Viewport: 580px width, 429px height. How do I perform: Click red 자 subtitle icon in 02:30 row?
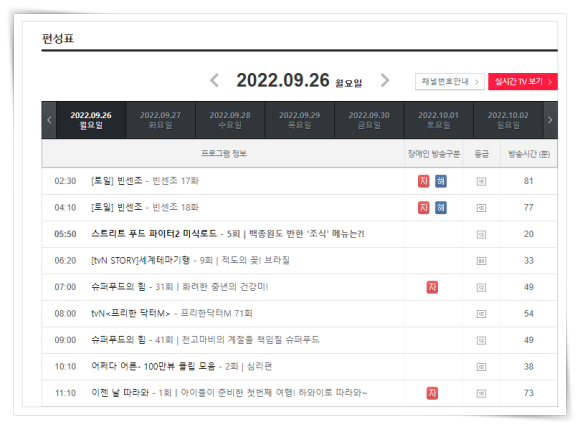(424, 181)
